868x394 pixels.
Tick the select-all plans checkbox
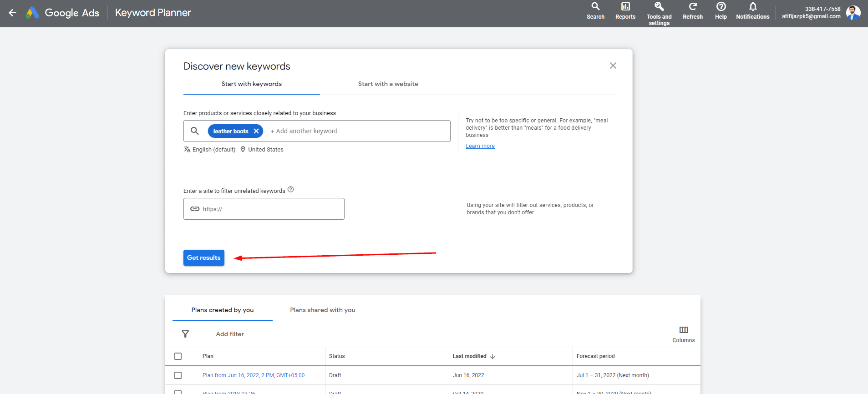(178, 356)
